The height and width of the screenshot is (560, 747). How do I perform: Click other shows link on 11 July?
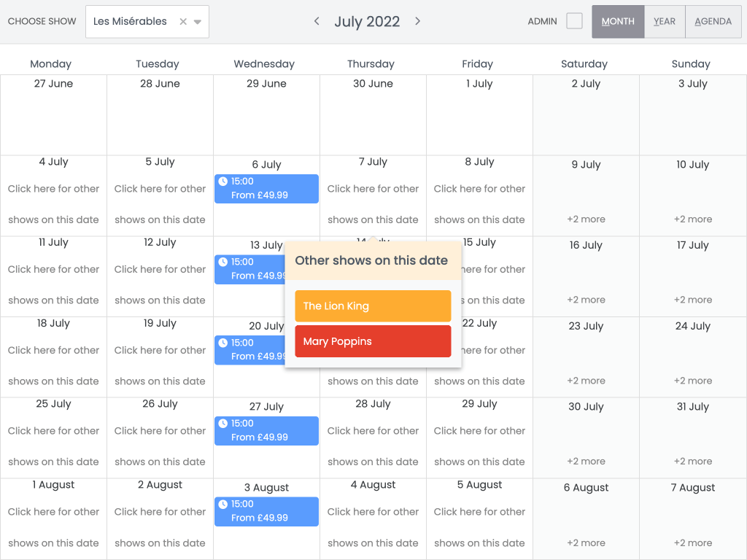coord(53,285)
